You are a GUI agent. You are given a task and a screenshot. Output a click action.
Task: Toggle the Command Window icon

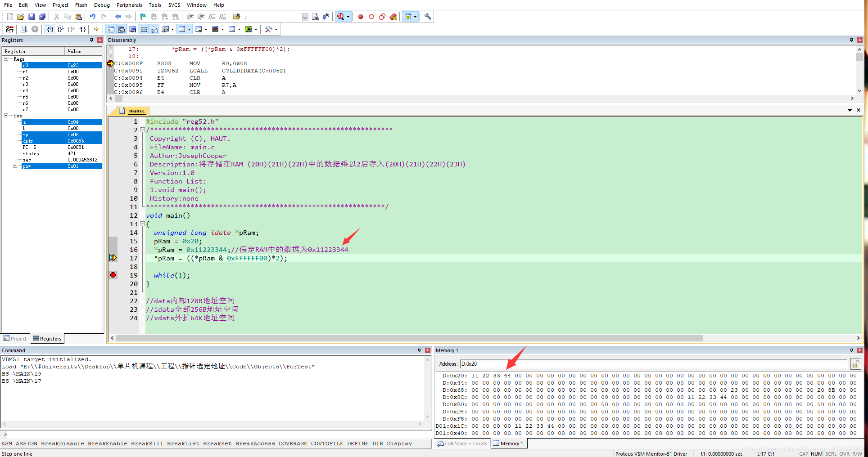coord(111,29)
